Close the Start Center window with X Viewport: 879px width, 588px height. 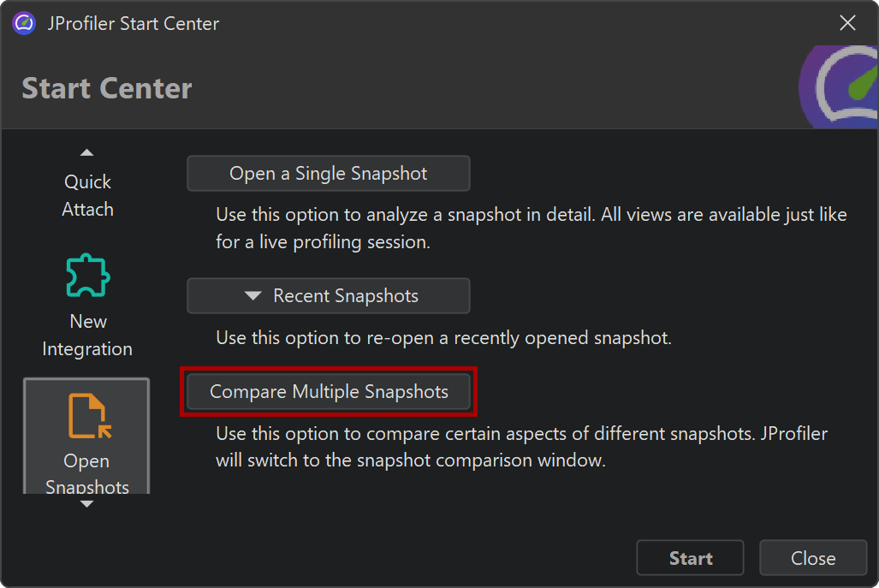click(847, 23)
